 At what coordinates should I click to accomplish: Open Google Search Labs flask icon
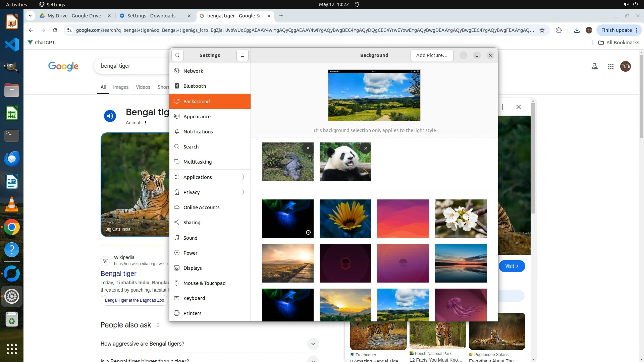[x=594, y=66]
